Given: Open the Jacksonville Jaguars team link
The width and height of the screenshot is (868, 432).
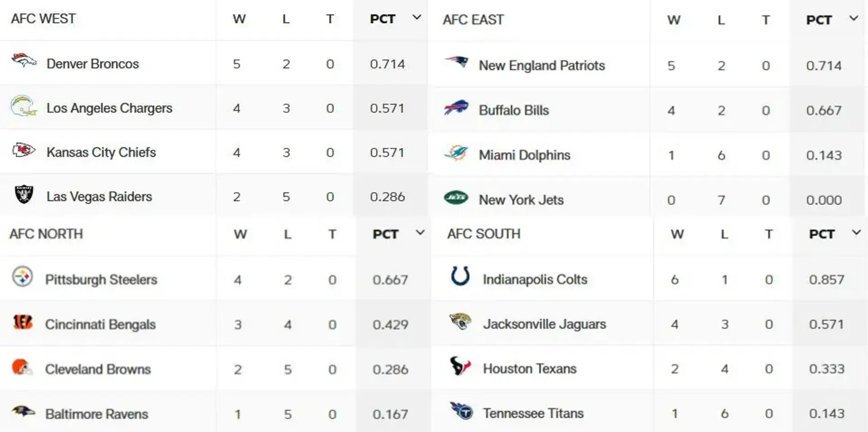Looking at the screenshot, I should [544, 324].
